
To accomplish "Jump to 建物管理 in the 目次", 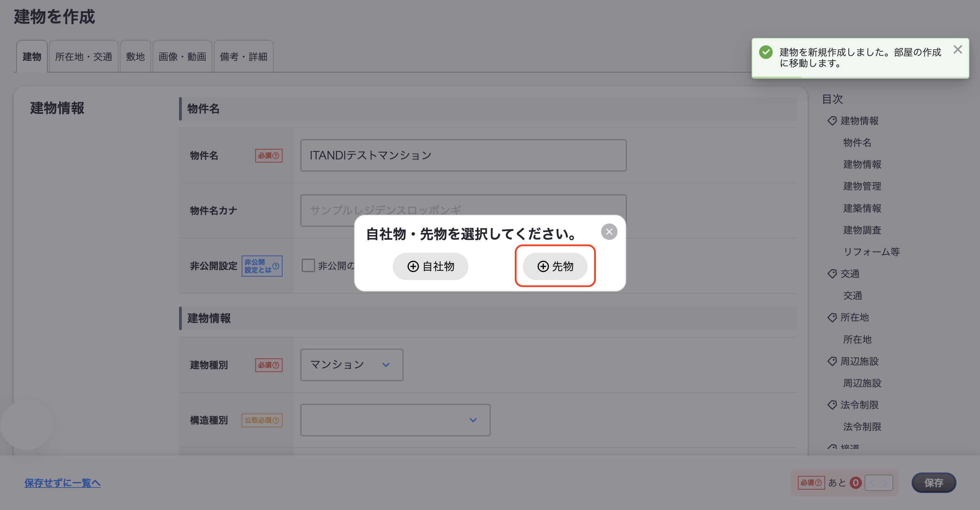I will [862, 186].
